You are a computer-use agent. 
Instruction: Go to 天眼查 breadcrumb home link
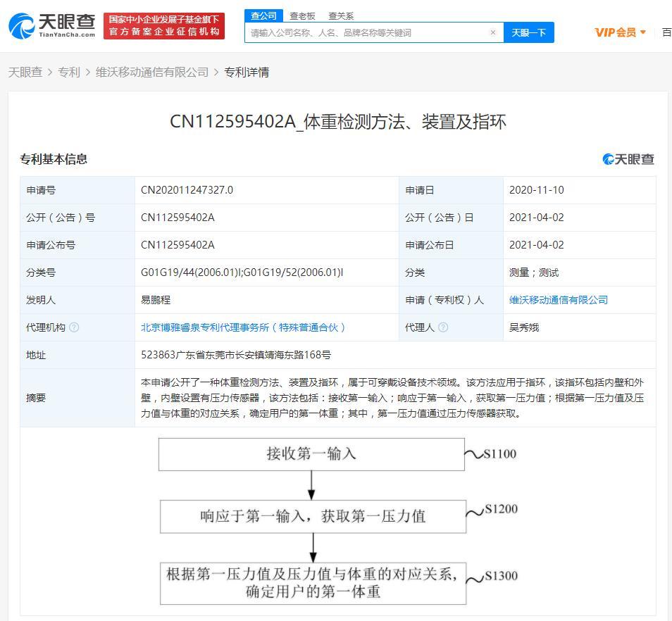25,73
